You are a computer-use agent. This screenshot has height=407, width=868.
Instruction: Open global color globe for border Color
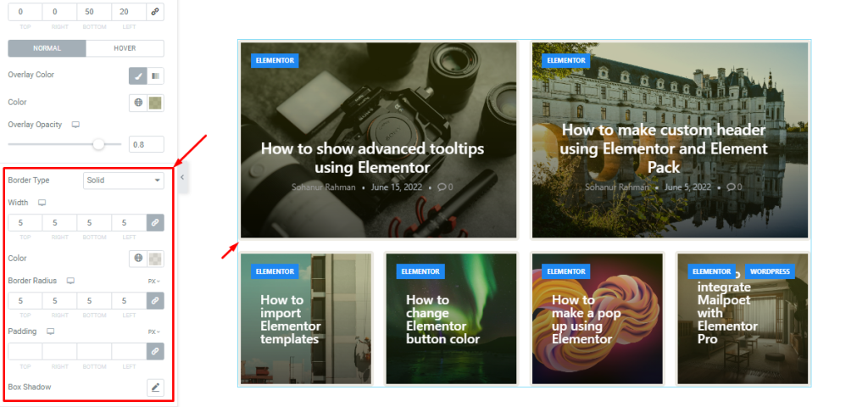coord(138,258)
